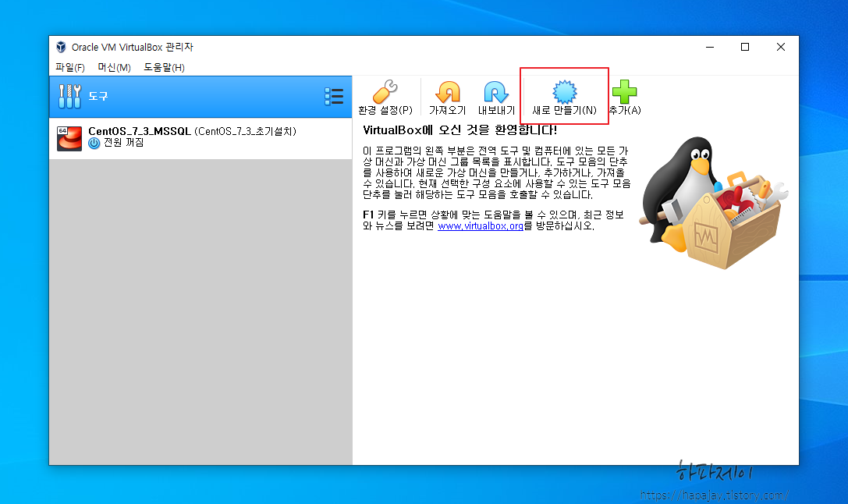Image resolution: width=848 pixels, height=504 pixels.
Task: Open the 환경 설정(P) preferences wrench icon
Action: pos(385,92)
